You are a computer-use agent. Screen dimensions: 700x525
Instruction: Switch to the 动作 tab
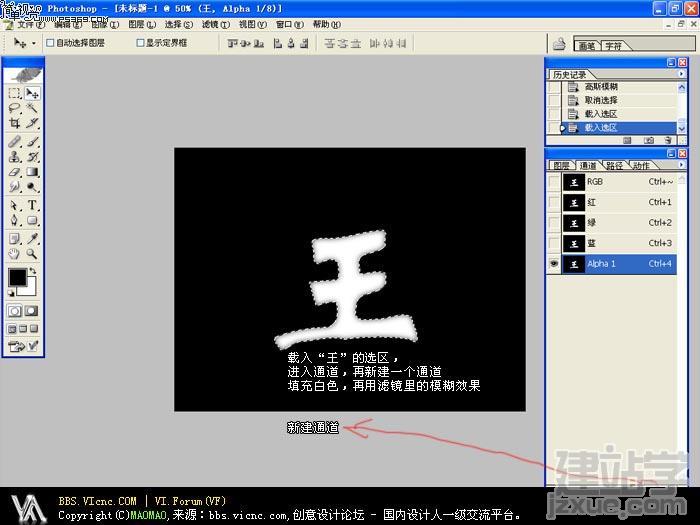(641, 166)
